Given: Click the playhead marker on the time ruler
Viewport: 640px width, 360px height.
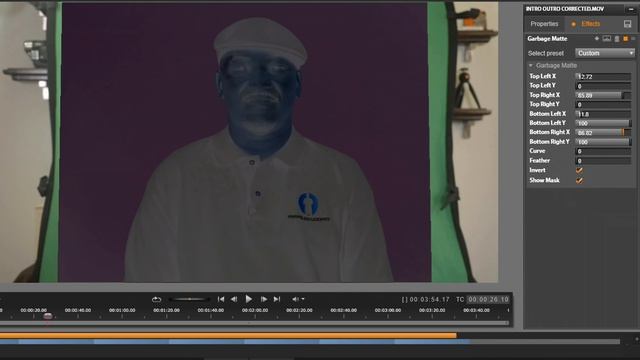Looking at the screenshot, I should coord(48,316).
